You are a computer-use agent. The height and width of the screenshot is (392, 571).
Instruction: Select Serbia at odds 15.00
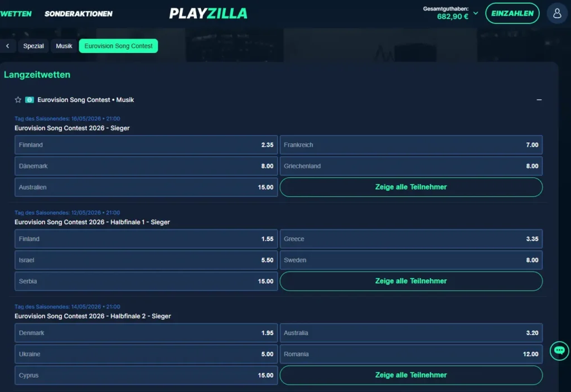(x=146, y=281)
